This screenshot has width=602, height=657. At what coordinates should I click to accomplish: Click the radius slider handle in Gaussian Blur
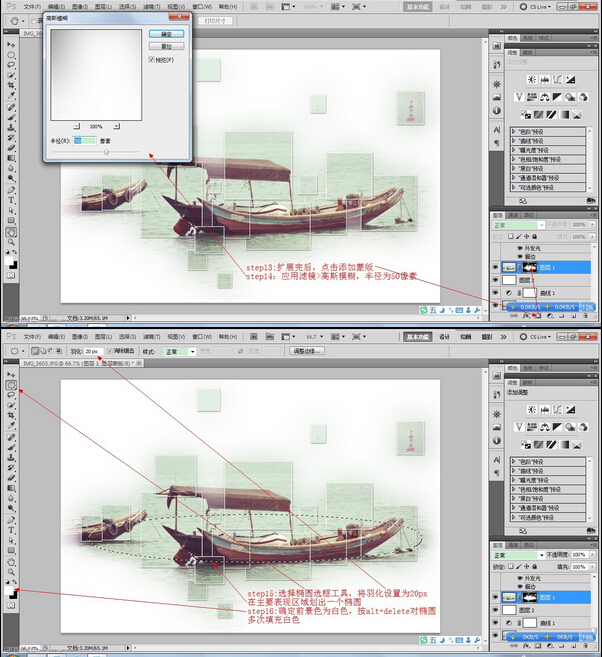click(x=106, y=152)
